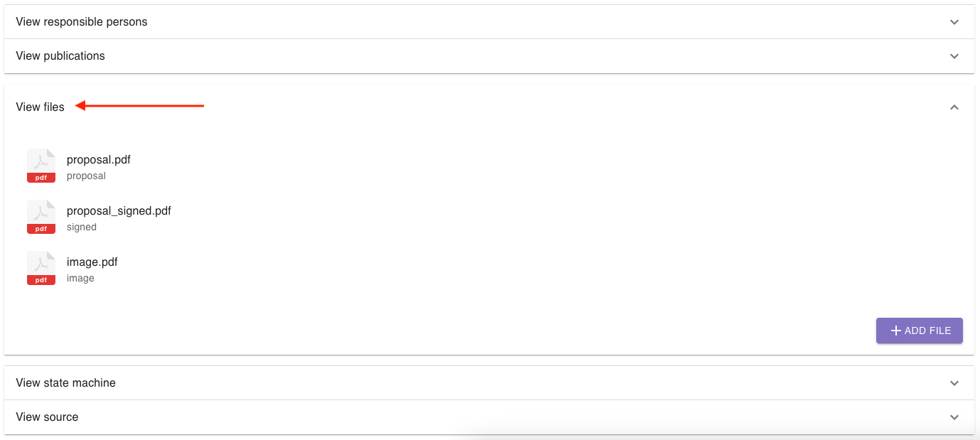Collapse the View files section chevron
The image size is (980, 440).
[954, 107]
